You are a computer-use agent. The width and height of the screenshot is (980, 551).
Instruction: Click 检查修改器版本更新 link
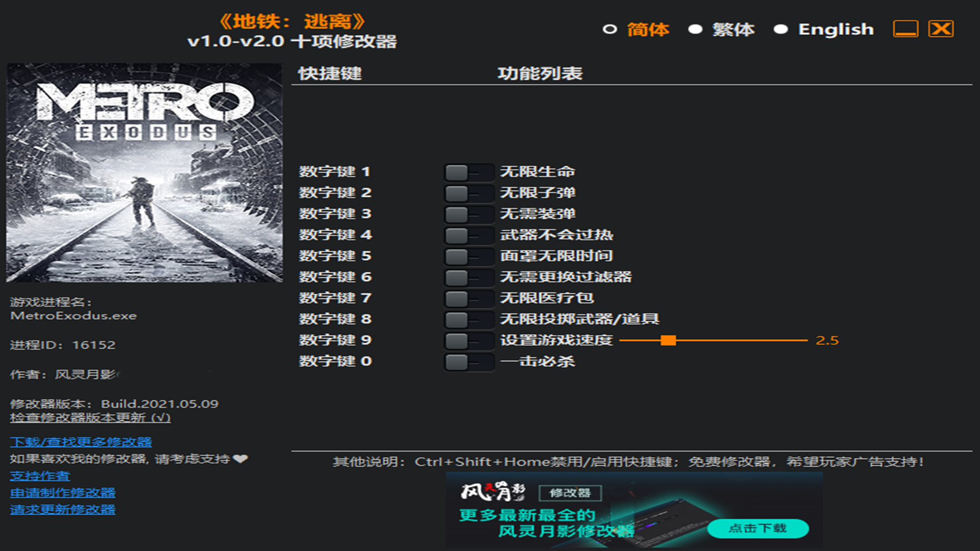pos(90,418)
